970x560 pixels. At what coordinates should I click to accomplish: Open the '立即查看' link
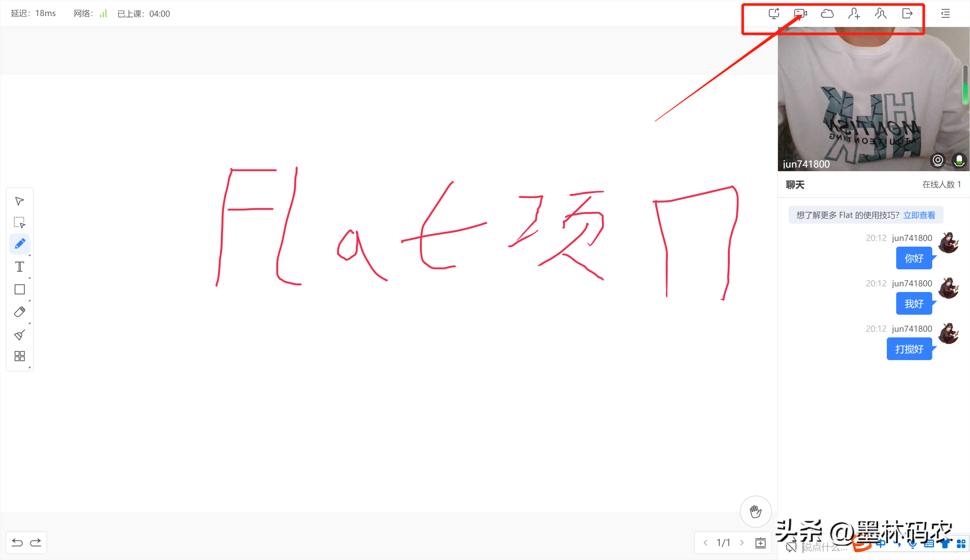pyautogui.click(x=919, y=215)
